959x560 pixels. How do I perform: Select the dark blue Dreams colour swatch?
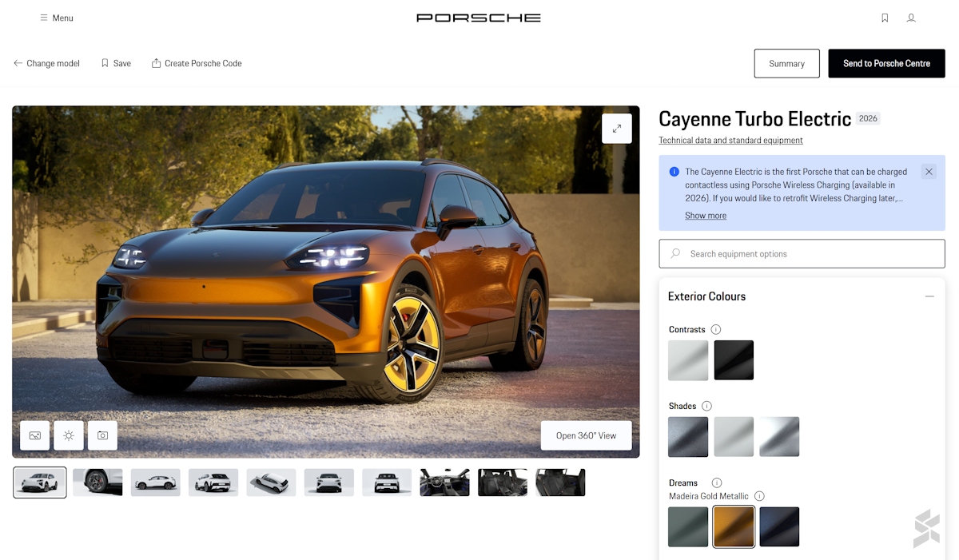tap(779, 526)
